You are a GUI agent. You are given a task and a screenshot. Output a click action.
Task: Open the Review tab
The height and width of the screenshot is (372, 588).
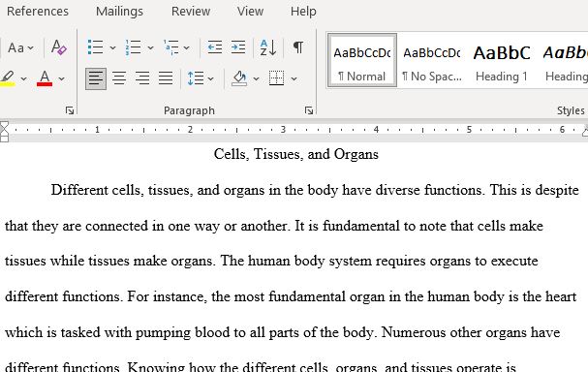191,12
